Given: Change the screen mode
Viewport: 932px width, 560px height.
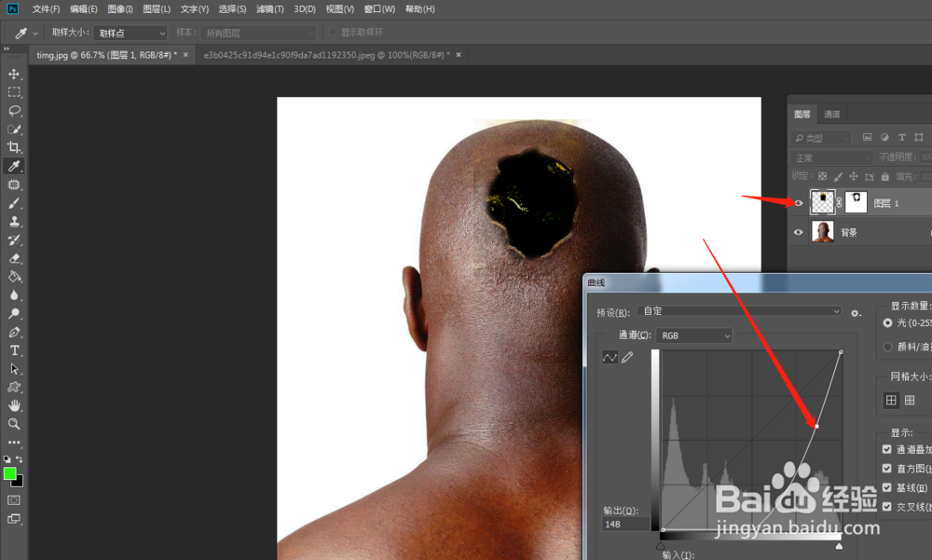Looking at the screenshot, I should tap(14, 519).
